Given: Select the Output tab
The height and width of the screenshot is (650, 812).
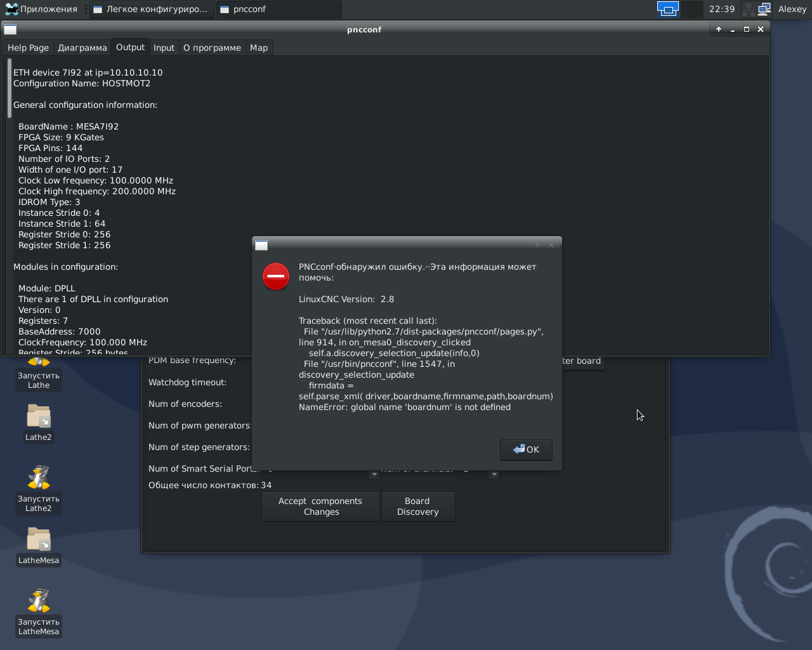Looking at the screenshot, I should tap(130, 47).
